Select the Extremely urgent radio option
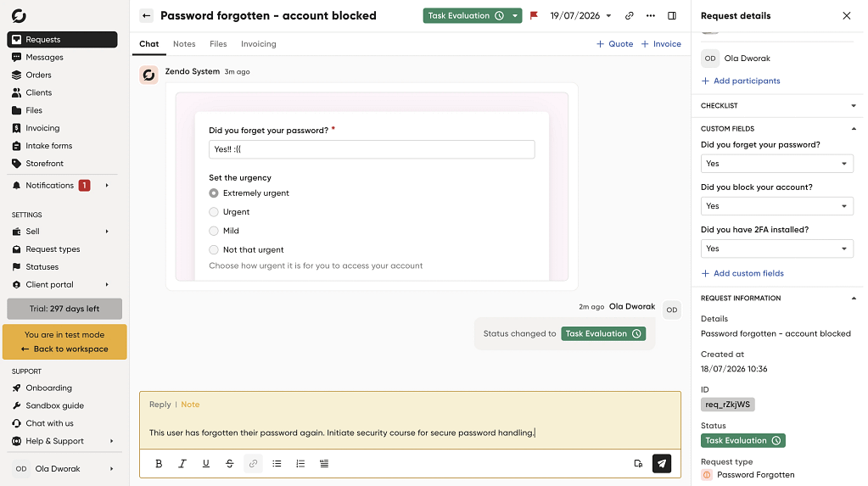 (x=214, y=193)
